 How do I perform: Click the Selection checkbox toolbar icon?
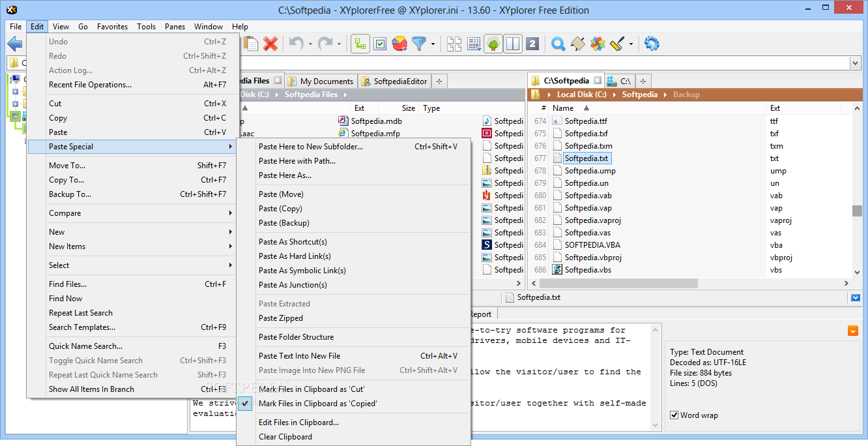380,44
